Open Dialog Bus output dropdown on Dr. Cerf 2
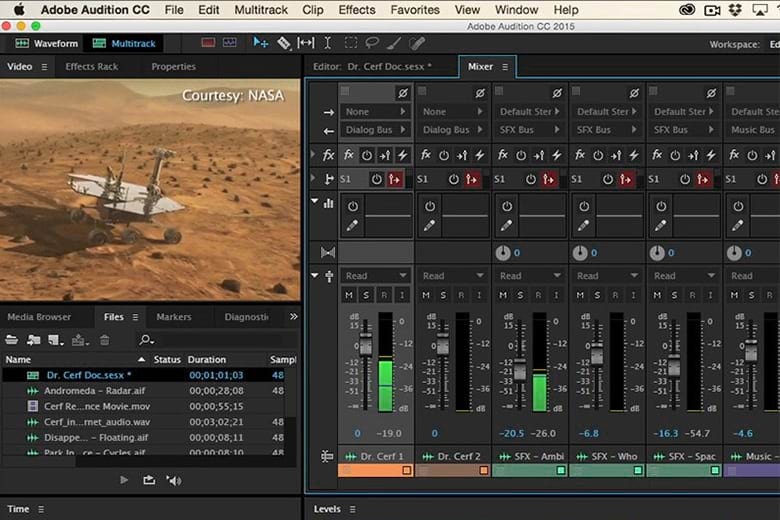 (x=453, y=130)
